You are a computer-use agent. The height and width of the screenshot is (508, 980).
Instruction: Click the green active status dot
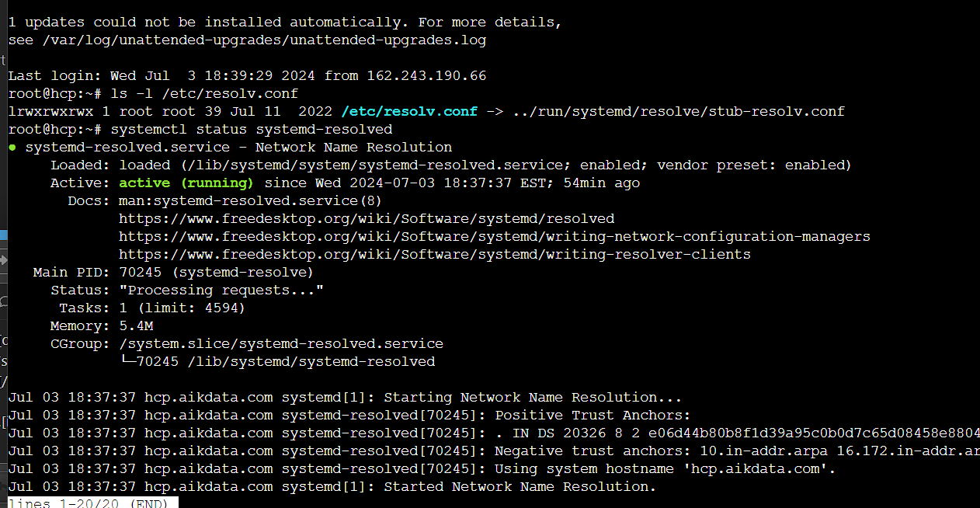tap(12, 148)
